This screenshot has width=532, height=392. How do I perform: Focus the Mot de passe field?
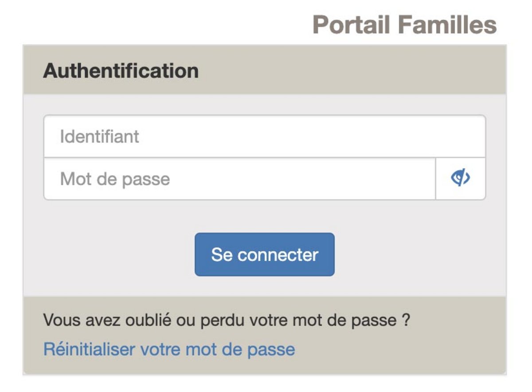click(x=240, y=179)
